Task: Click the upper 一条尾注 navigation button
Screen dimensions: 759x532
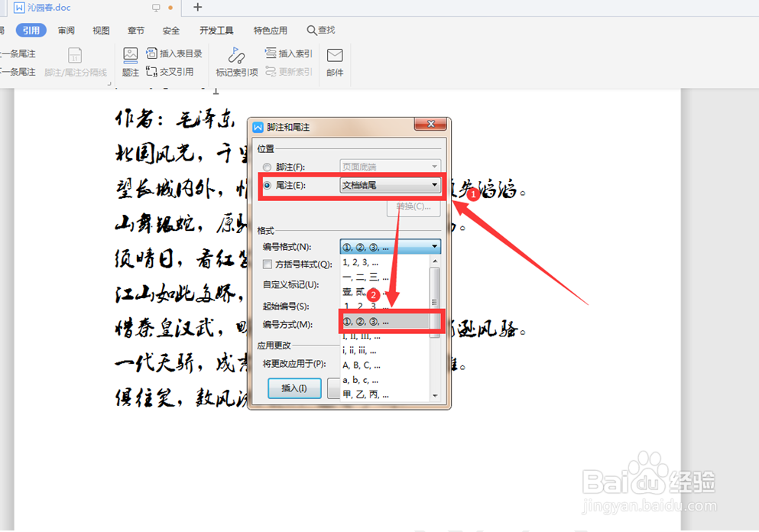Action: click(x=18, y=54)
